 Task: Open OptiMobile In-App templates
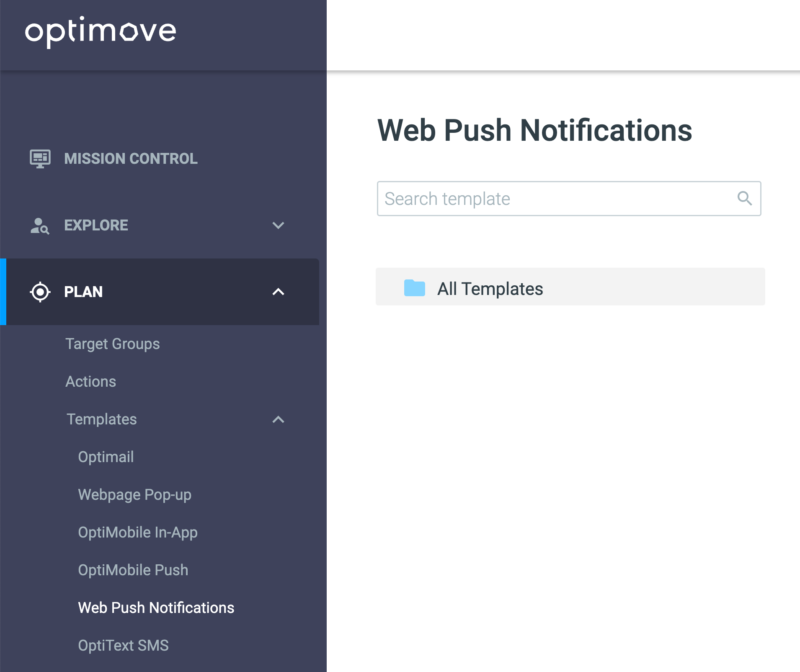click(x=138, y=532)
